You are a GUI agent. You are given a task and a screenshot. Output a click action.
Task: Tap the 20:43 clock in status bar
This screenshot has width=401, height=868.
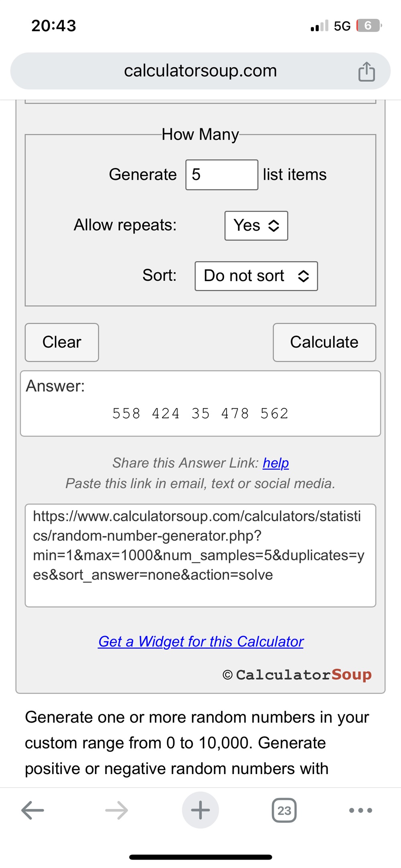(x=54, y=26)
